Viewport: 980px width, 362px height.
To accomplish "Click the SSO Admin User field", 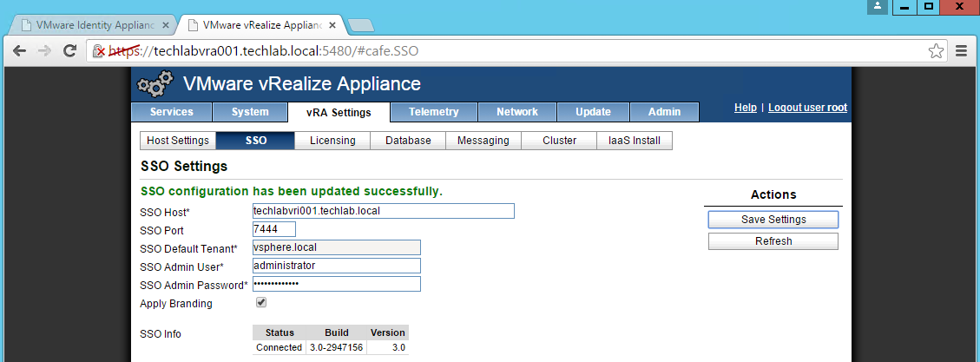I will [336, 266].
